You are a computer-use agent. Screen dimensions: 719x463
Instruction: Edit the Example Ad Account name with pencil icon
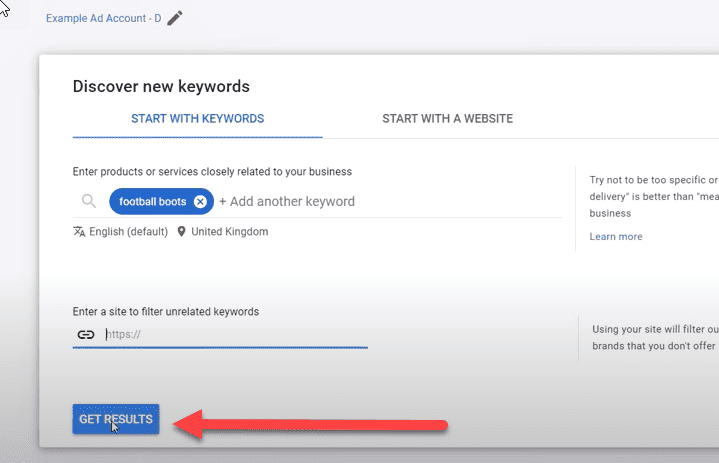click(175, 18)
